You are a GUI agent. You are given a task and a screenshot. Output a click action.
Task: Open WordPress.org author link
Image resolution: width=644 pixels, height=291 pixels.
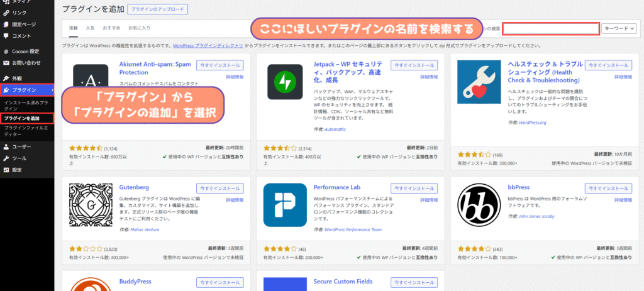(x=532, y=123)
